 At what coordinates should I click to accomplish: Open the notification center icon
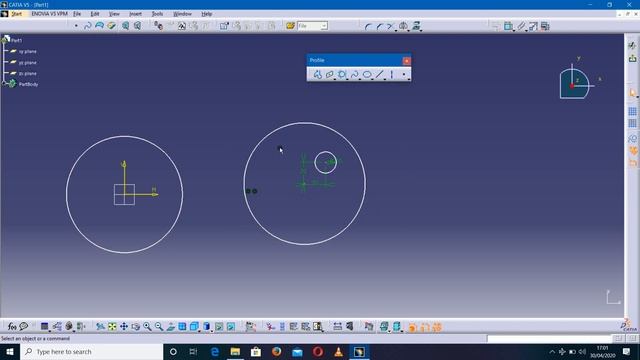[627, 351]
